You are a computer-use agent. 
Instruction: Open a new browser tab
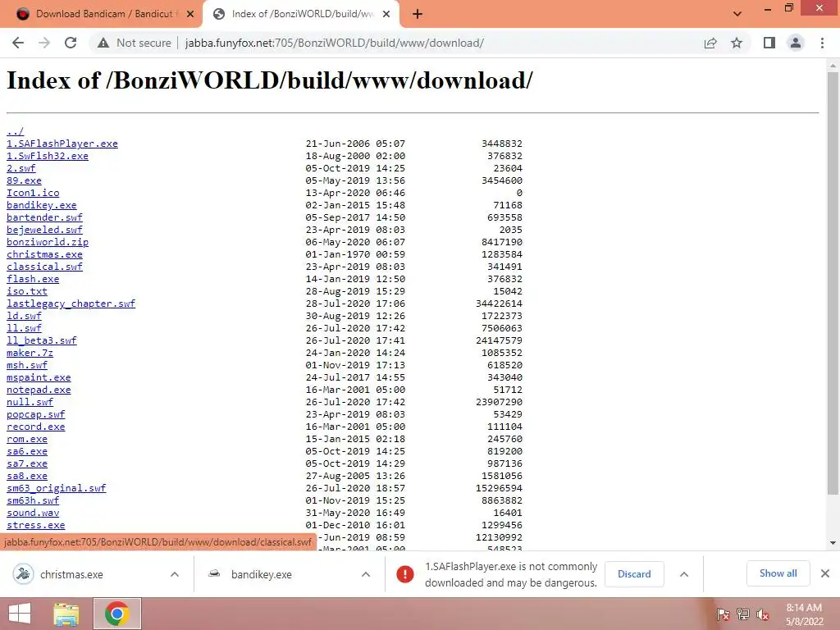[x=418, y=14]
